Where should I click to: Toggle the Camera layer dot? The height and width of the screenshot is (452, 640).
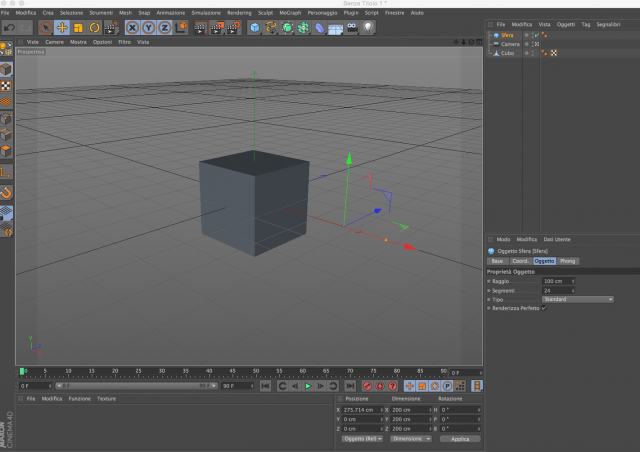[x=527, y=44]
